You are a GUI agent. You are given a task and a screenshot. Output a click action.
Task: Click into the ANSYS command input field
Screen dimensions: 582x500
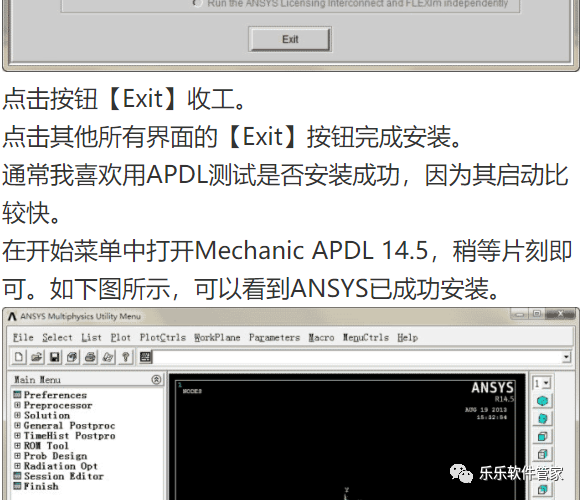[358, 357]
